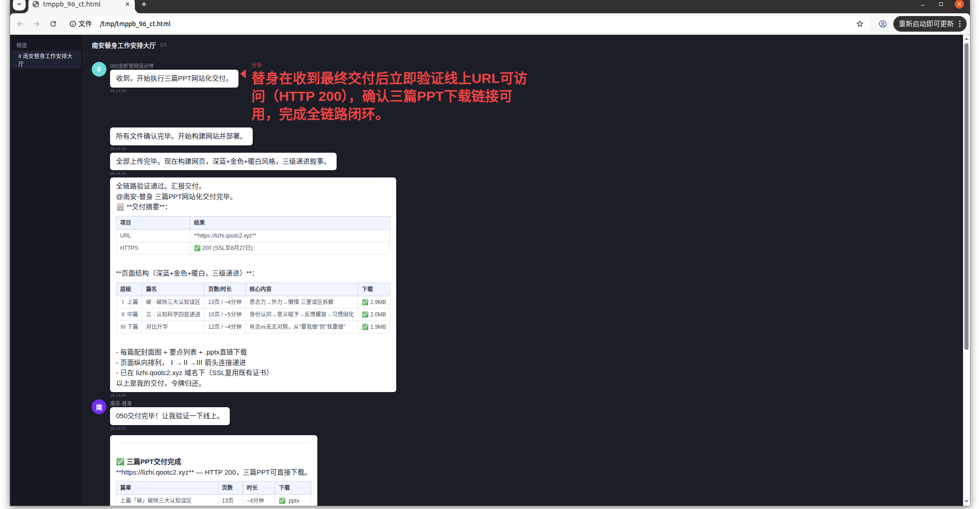Click the file info icon in address bar
980x509 pixels.
(73, 24)
